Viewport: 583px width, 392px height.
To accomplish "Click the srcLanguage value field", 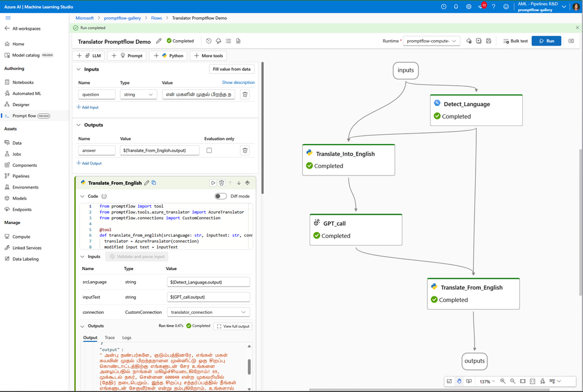I will click(x=208, y=282).
